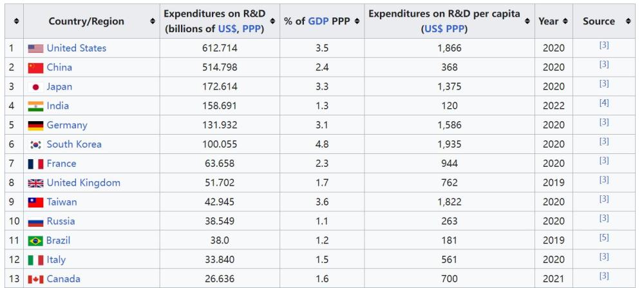This screenshot has height=288, width=644.
Task: Click the Japan flag icon
Action: point(35,87)
